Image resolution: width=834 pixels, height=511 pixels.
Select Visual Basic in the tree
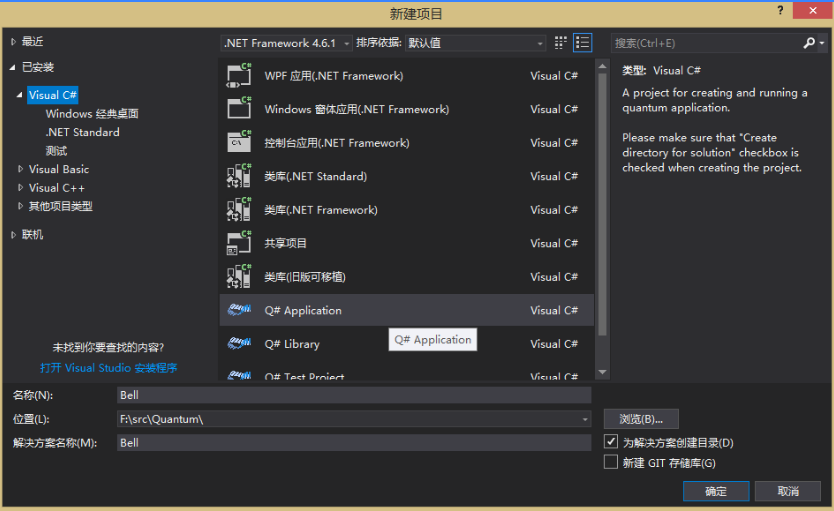(x=59, y=169)
